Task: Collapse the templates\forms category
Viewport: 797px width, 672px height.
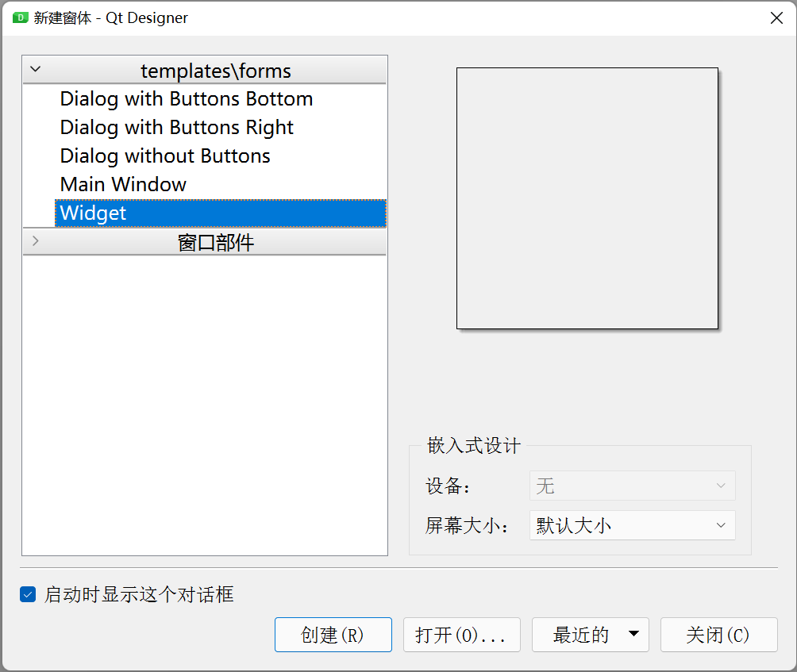Action: 35,70
